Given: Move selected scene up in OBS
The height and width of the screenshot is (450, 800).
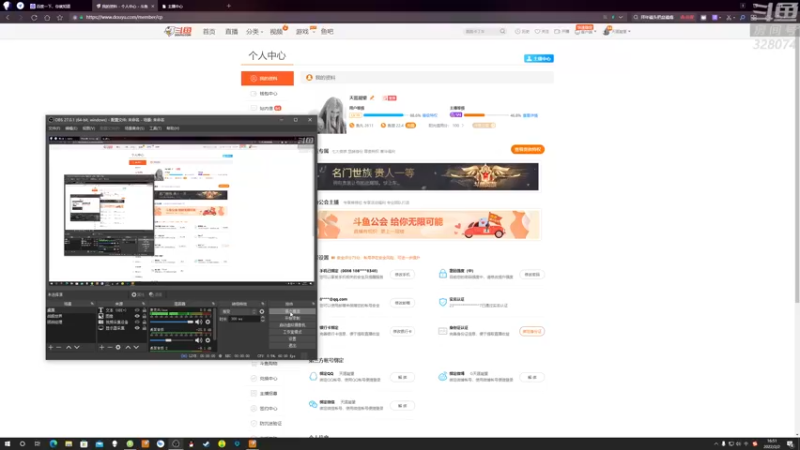Looking at the screenshot, I should coord(69,347).
